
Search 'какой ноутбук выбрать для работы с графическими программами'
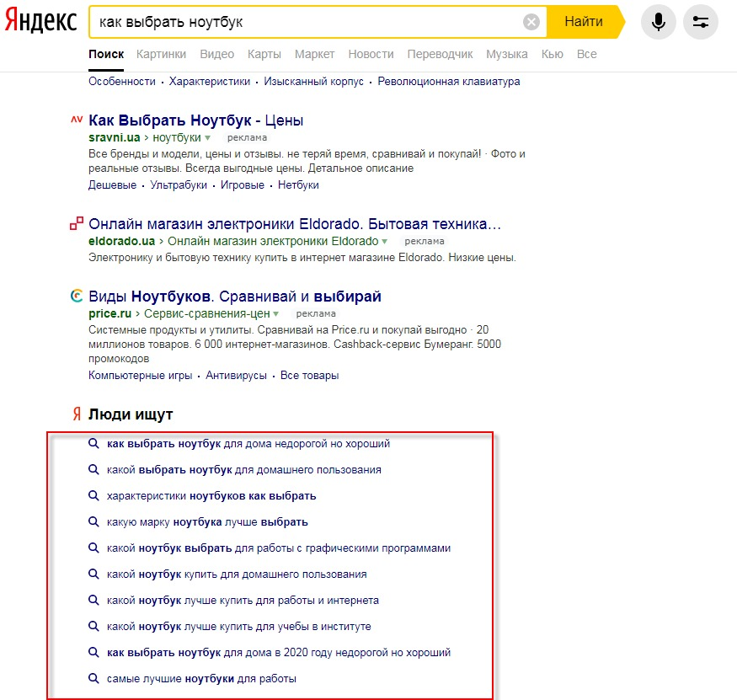point(279,548)
